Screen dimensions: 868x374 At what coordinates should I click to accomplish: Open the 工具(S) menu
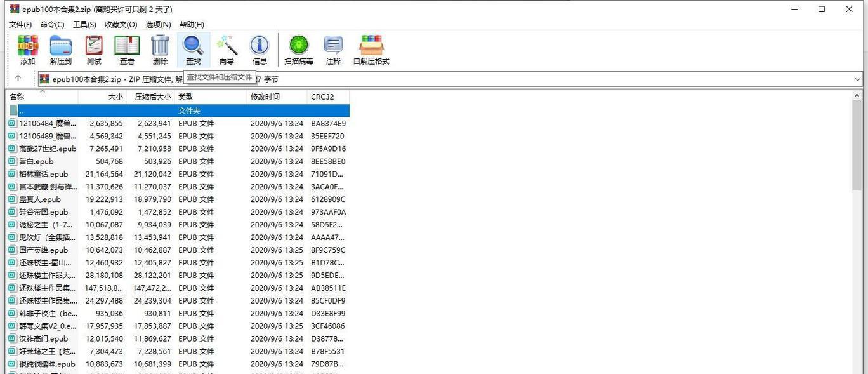point(86,24)
